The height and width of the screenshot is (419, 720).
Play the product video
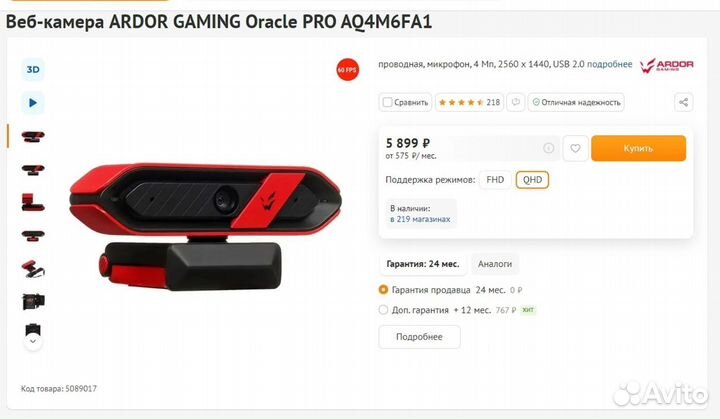33,102
